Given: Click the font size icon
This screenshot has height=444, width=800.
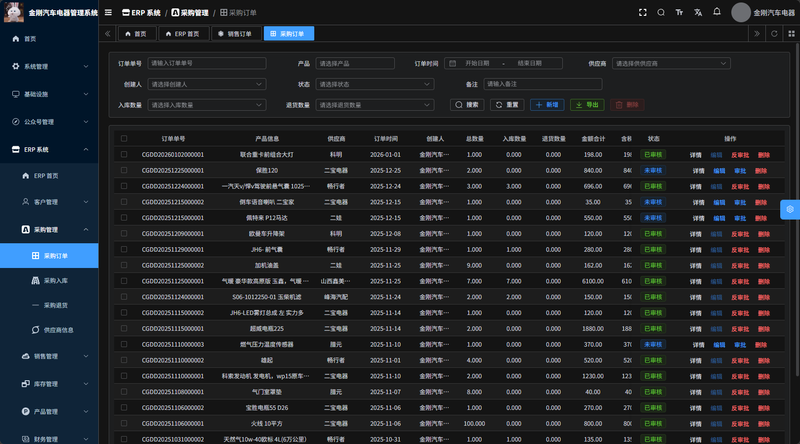Looking at the screenshot, I should (679, 12).
